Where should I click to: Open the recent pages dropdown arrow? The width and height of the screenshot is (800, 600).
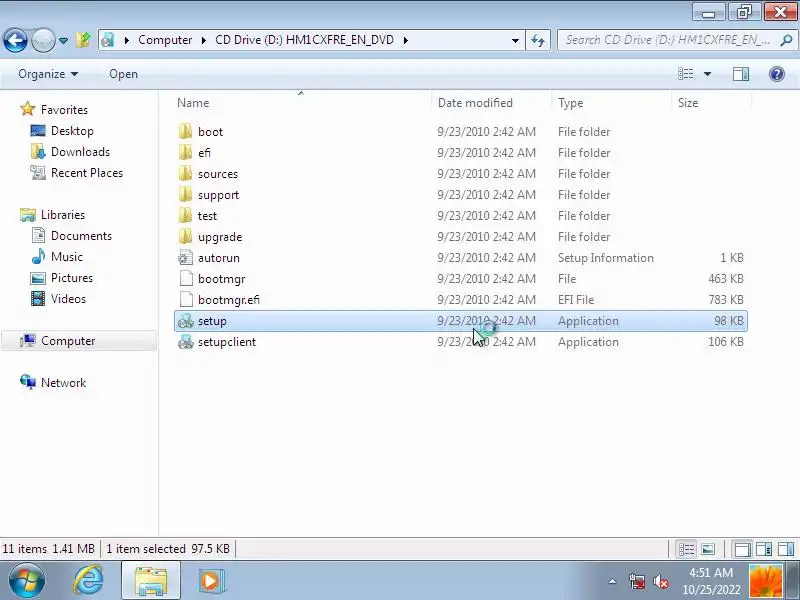pos(63,40)
